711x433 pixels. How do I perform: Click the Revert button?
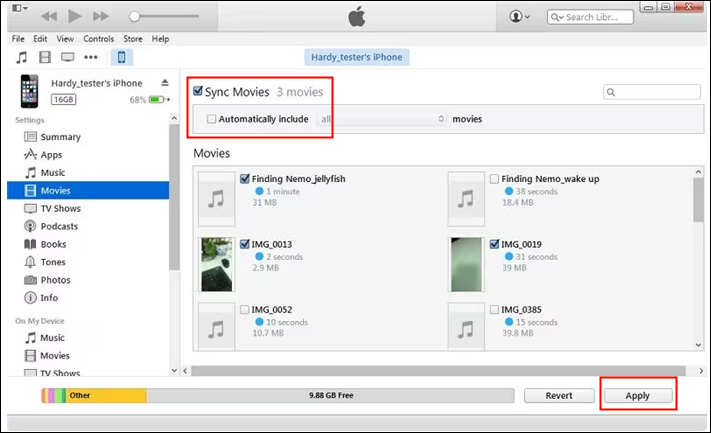(559, 395)
